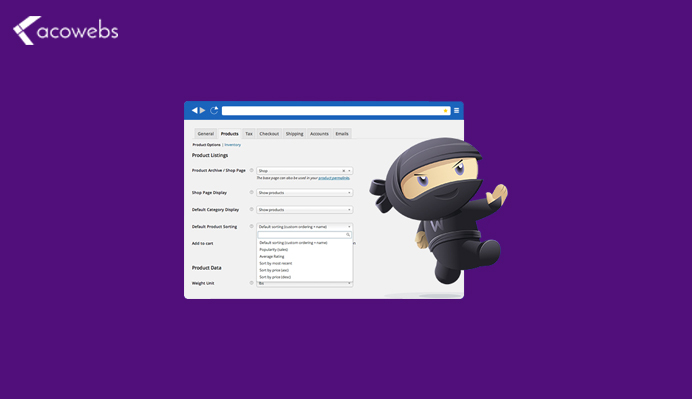Click the Add to cart label

click(x=203, y=244)
